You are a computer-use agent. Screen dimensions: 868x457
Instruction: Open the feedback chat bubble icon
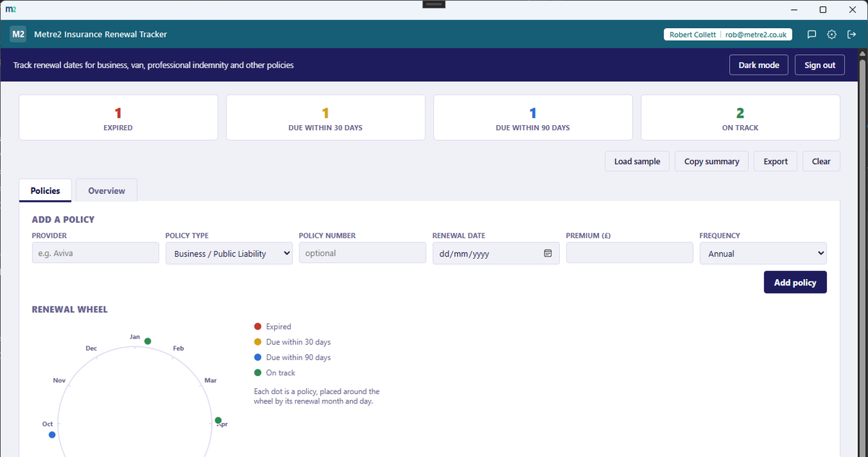coord(812,34)
